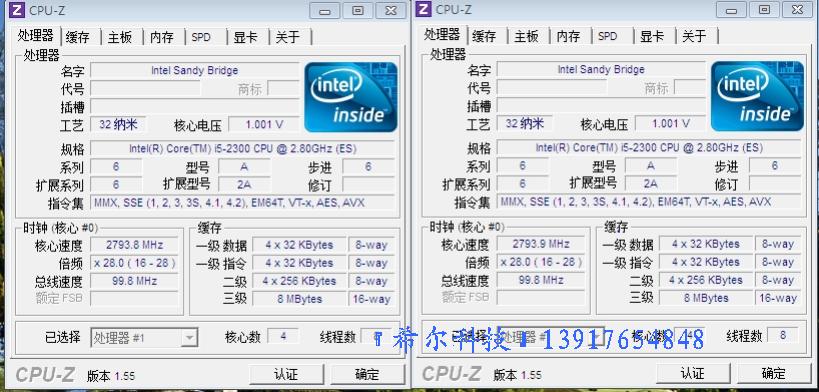Click 核心电压 1.001 V in right window
The width and height of the screenshot is (819, 392).
671,123
